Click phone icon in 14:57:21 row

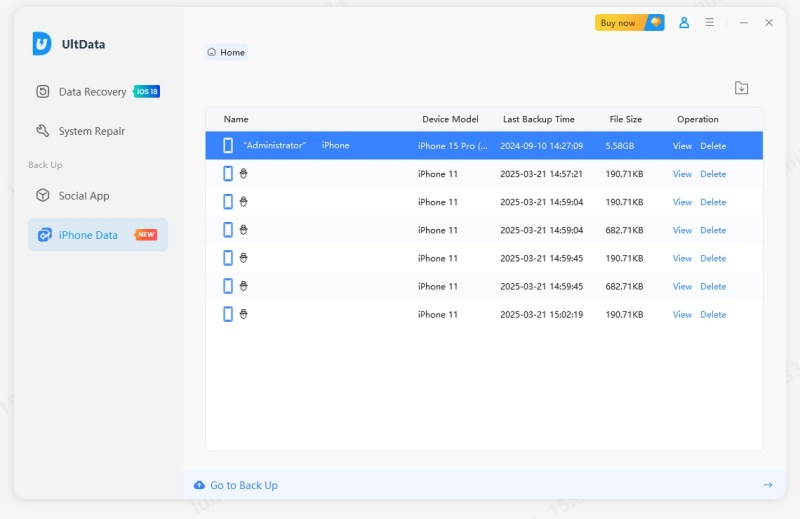(x=228, y=174)
